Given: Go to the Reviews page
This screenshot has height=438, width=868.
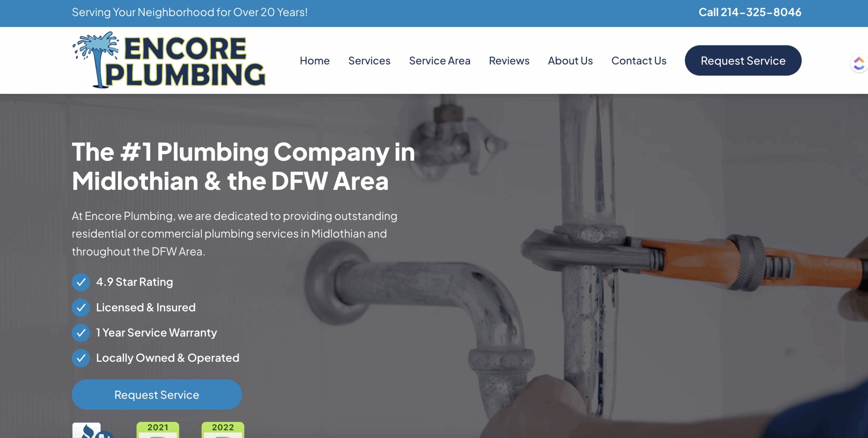Looking at the screenshot, I should [509, 61].
